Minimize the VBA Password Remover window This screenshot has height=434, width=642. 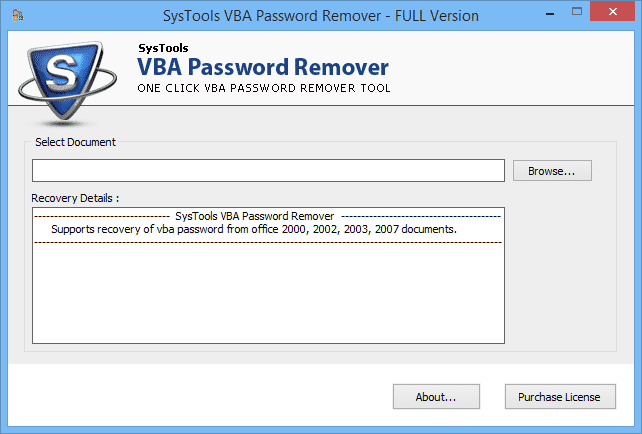[x=552, y=15]
